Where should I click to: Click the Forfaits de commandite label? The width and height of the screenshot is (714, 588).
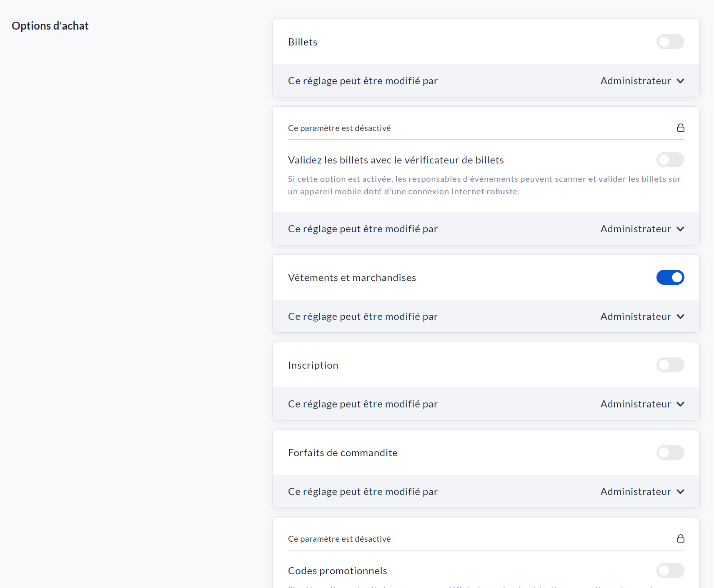(x=343, y=453)
